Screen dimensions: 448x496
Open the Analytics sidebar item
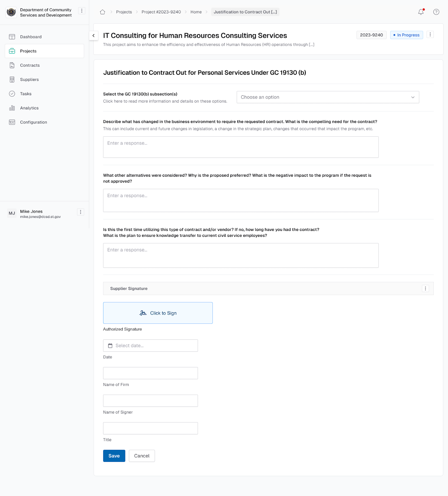tap(29, 108)
